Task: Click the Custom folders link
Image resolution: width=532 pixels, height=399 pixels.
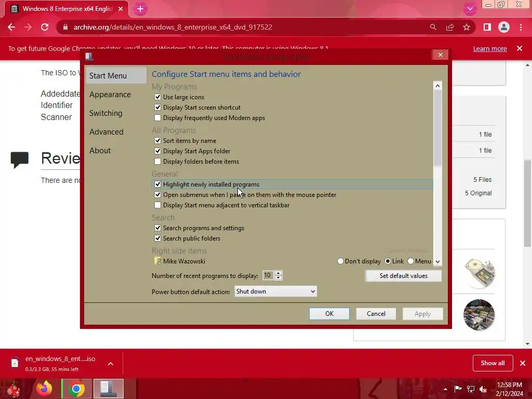Action: 407,251
